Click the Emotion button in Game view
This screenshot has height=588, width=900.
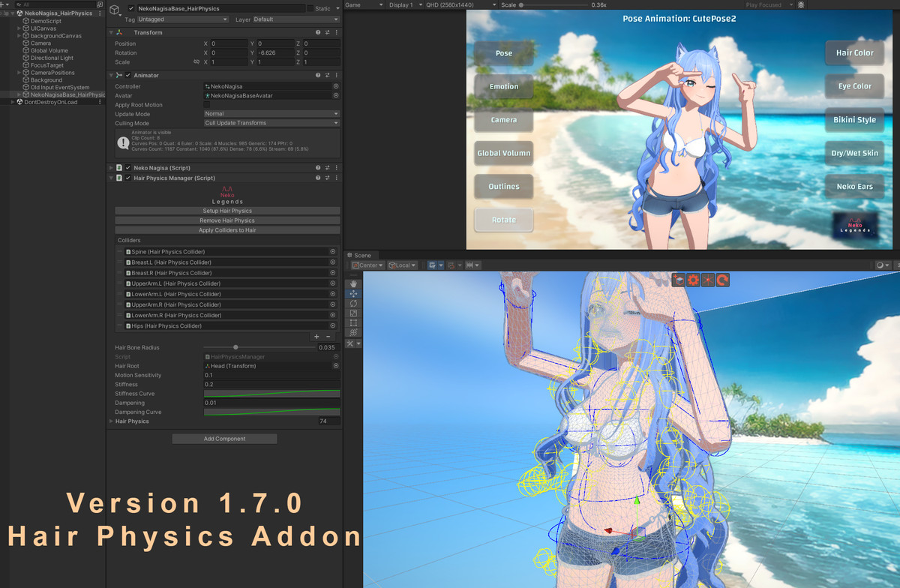click(x=504, y=87)
